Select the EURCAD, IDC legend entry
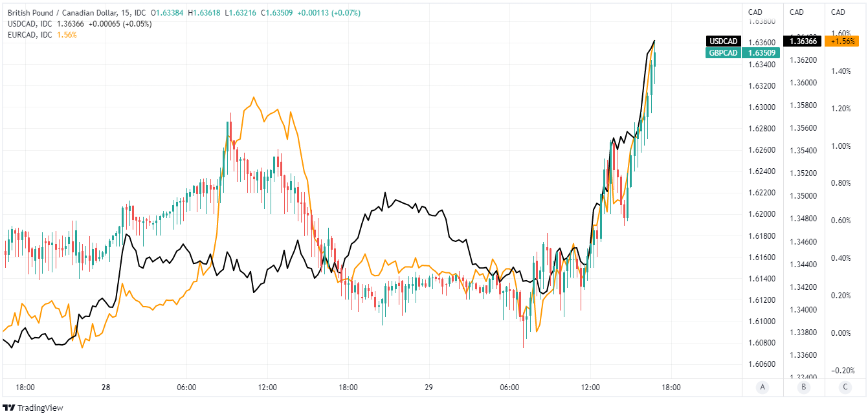This screenshot has width=868, height=416. (30, 35)
